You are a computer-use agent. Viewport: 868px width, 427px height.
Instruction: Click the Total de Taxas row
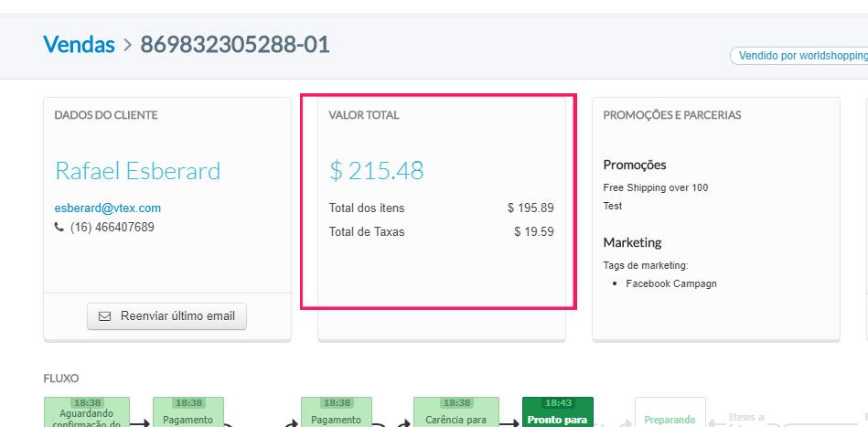pos(441,231)
